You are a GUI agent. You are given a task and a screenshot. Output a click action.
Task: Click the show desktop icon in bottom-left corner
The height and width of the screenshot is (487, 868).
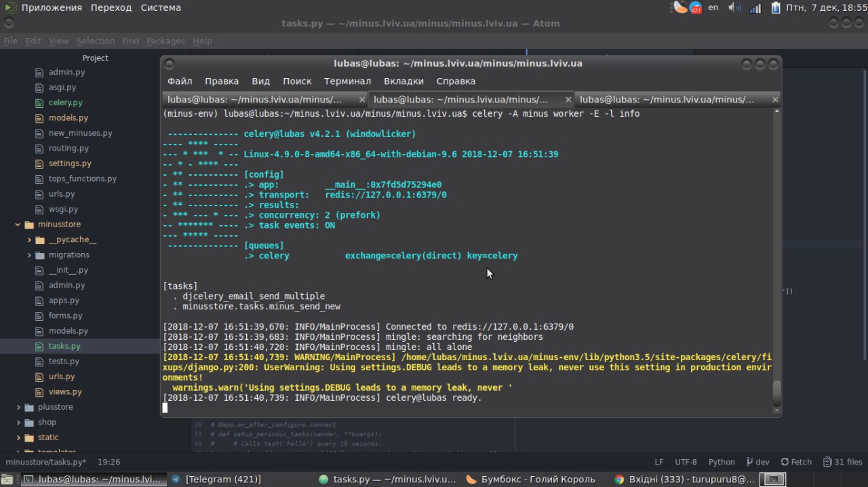[7, 480]
